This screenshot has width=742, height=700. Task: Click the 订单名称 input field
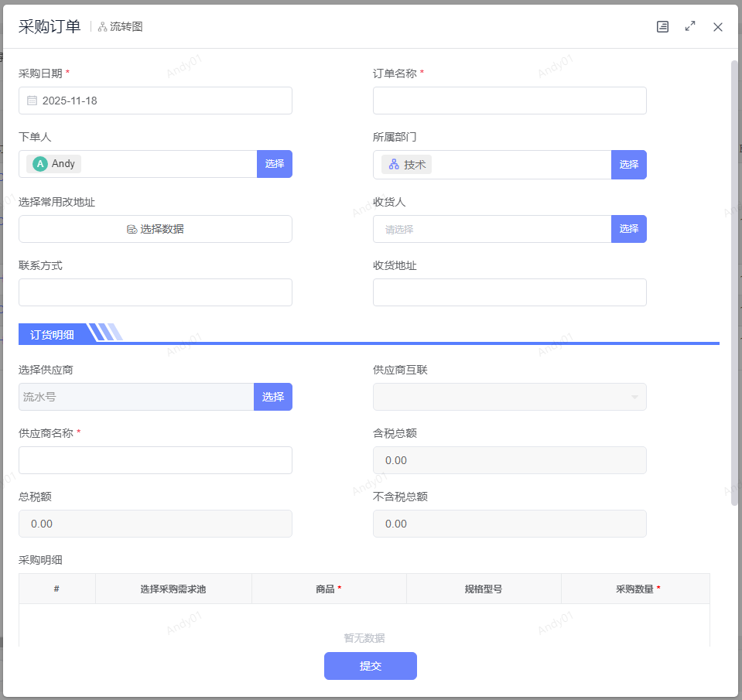point(509,101)
